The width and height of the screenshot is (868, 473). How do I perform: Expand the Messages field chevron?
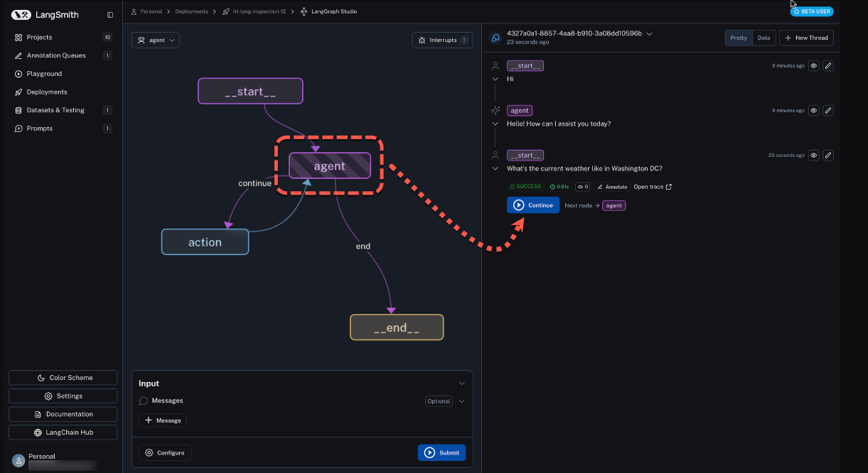pos(462,401)
